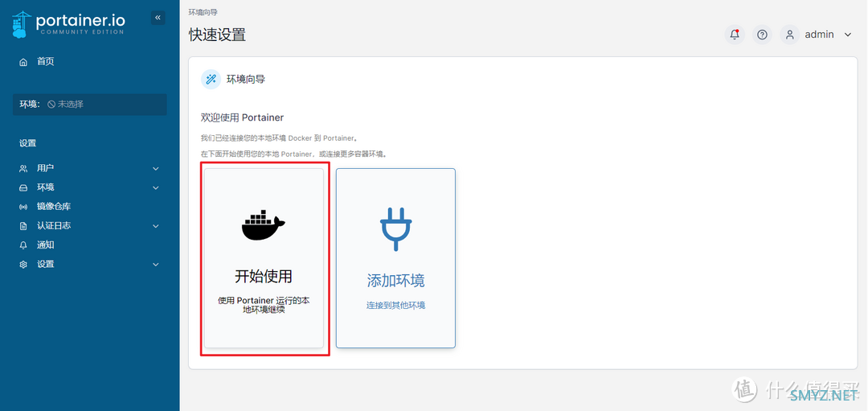Screen dimensions: 868x411
Task: Click the 环境: 未选择 selector box
Action: point(90,104)
